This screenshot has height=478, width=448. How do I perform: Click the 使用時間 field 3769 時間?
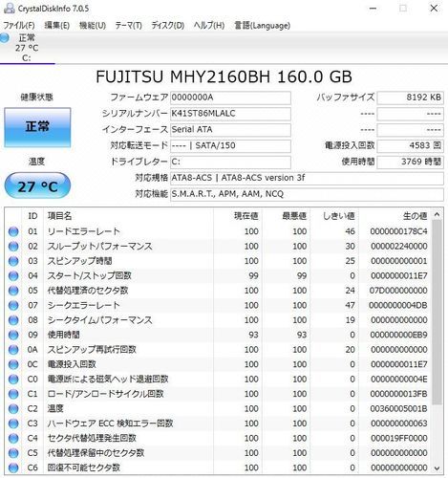[x=410, y=162]
